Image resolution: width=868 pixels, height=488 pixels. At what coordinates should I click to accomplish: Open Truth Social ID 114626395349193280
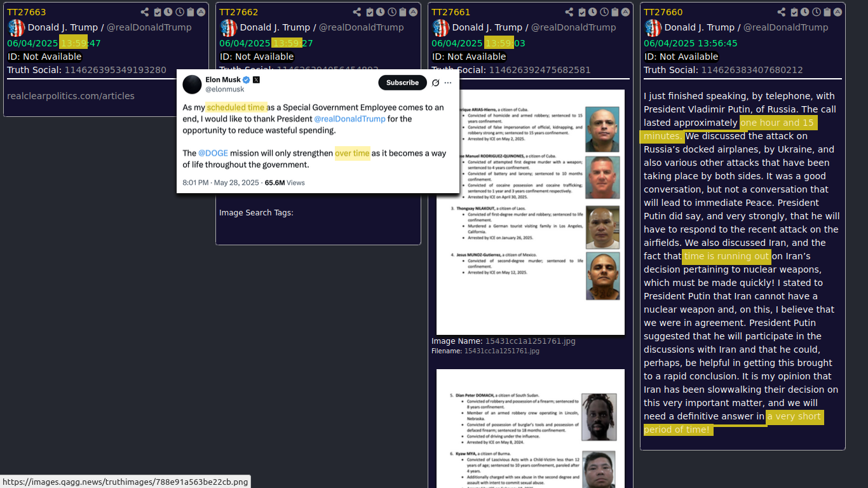(x=115, y=70)
